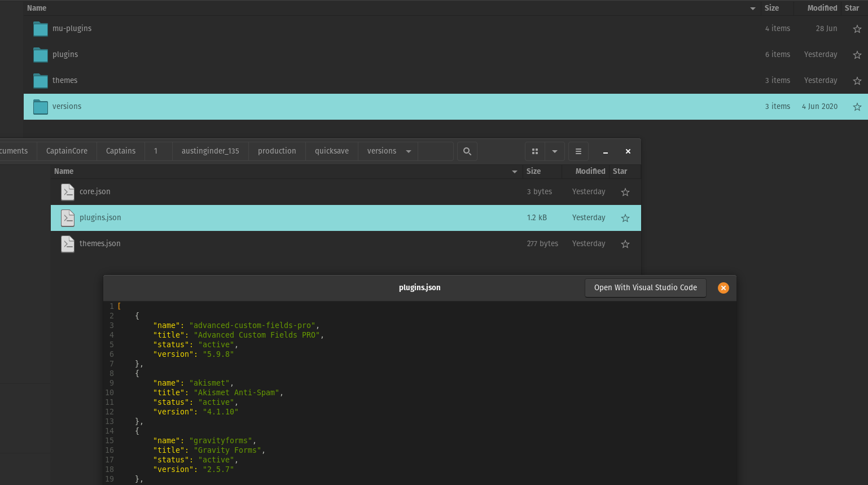The image size is (868, 485).
Task: Select the mu-plugins folder icon
Action: click(x=41, y=29)
